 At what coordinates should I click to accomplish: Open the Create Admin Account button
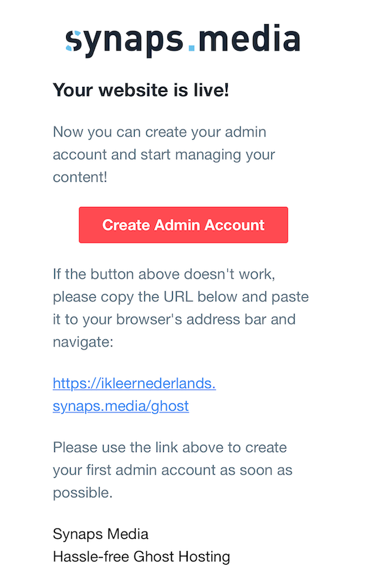point(183,225)
